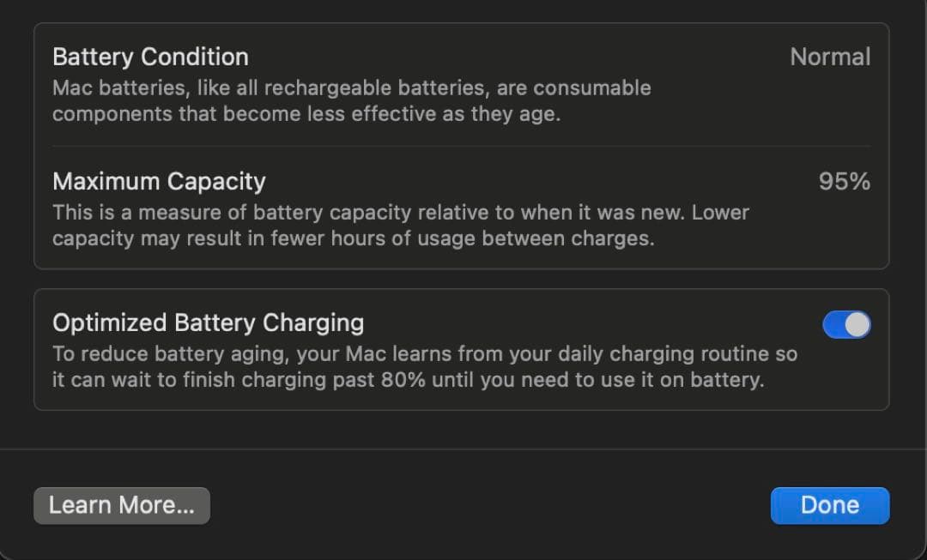Select the Battery Condition heading
The image size is (927, 560).
pos(150,57)
